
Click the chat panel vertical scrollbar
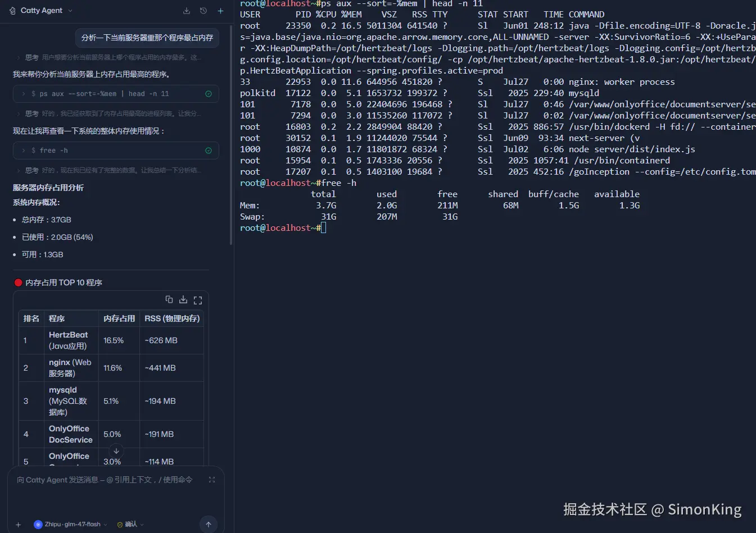[231, 135]
